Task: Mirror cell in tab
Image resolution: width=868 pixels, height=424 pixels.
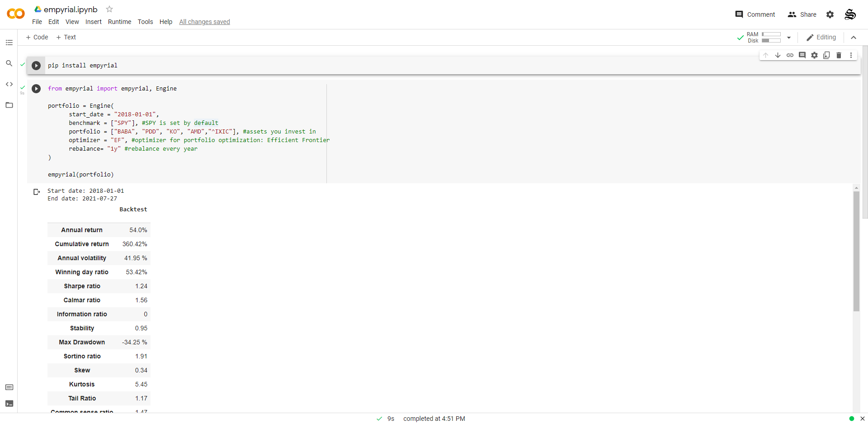Action: click(827, 55)
